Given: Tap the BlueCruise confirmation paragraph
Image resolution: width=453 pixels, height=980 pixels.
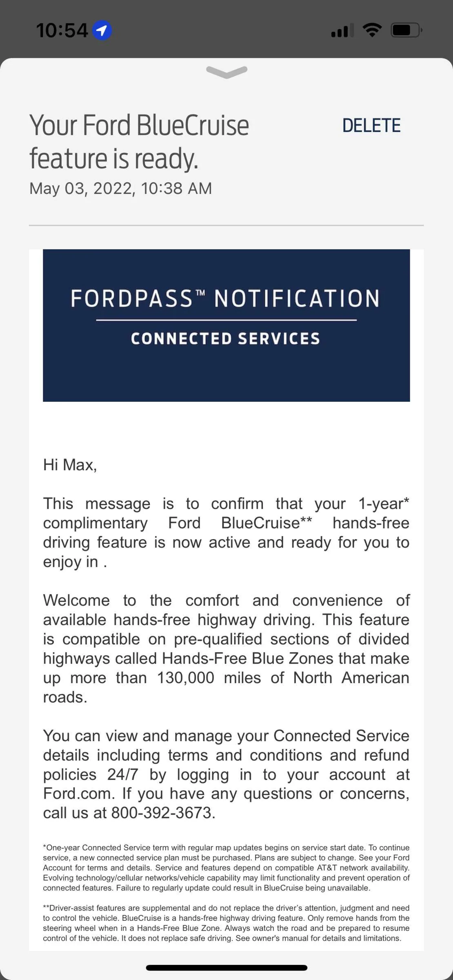Looking at the screenshot, I should [x=226, y=532].
